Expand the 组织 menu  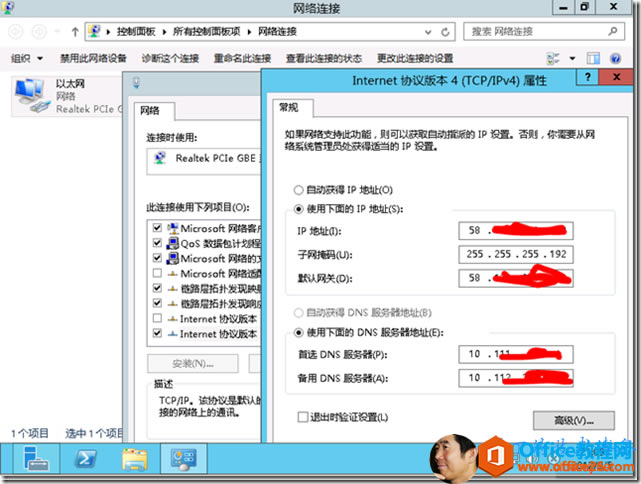[x=27, y=58]
